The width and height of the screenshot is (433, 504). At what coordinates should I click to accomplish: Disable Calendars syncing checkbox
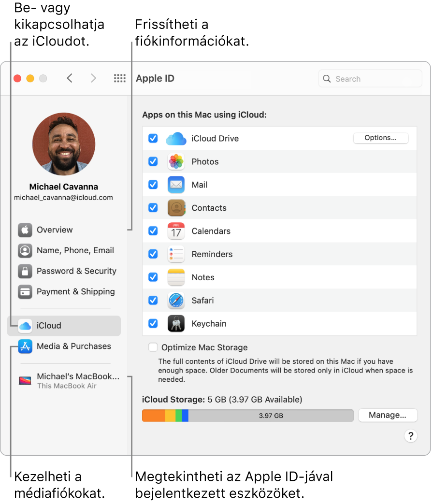coord(153,231)
